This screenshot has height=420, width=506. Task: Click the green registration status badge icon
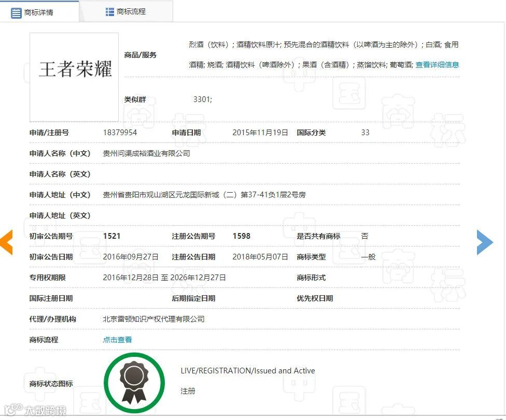click(x=134, y=383)
